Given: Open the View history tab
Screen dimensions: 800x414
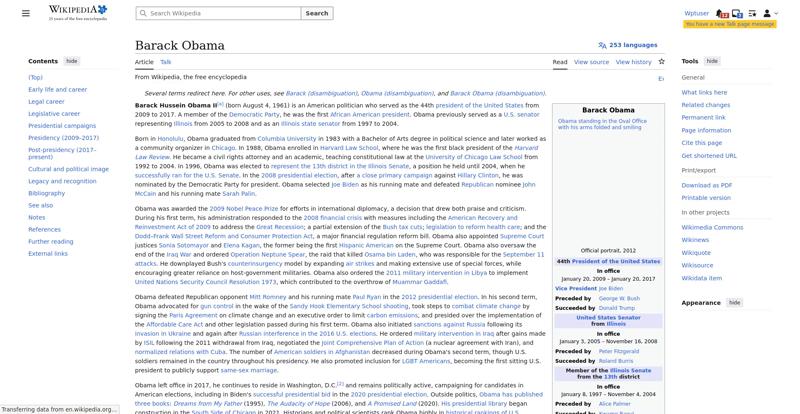Looking at the screenshot, I should point(633,62).
